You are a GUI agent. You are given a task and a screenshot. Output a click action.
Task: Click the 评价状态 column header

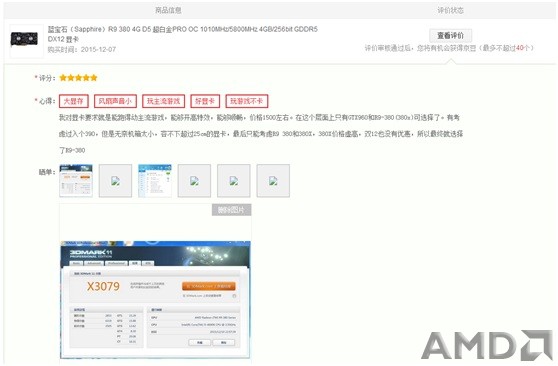[x=451, y=10]
